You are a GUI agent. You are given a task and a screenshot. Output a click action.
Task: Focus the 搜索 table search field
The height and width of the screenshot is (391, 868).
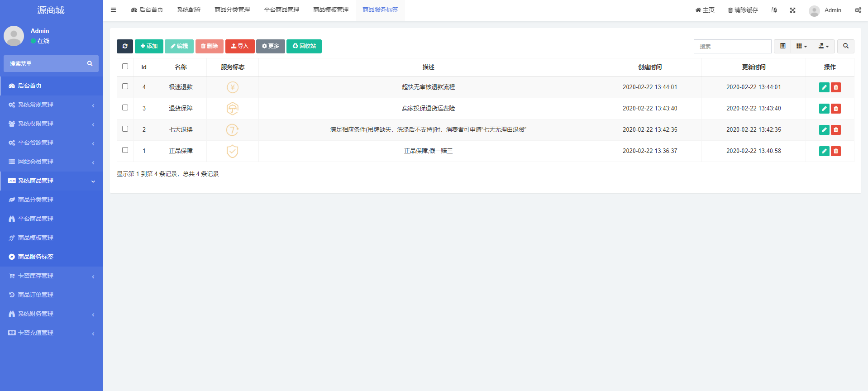coord(732,46)
